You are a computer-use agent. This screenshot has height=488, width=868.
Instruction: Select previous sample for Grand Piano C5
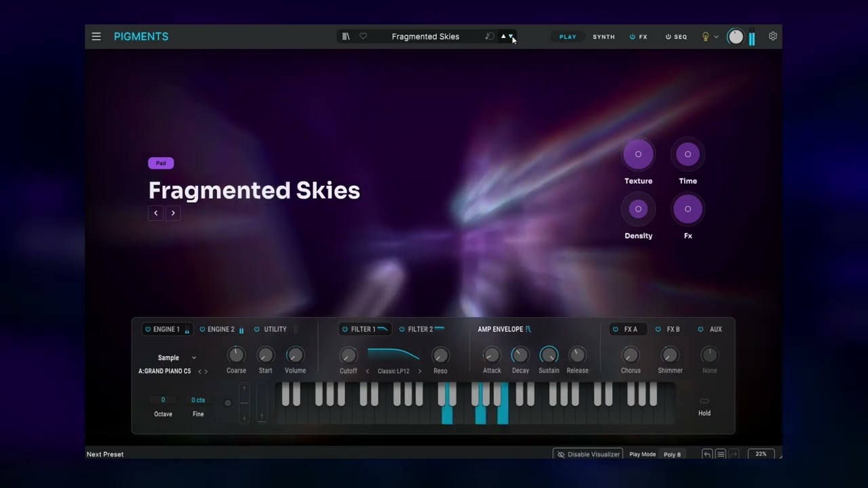click(199, 371)
